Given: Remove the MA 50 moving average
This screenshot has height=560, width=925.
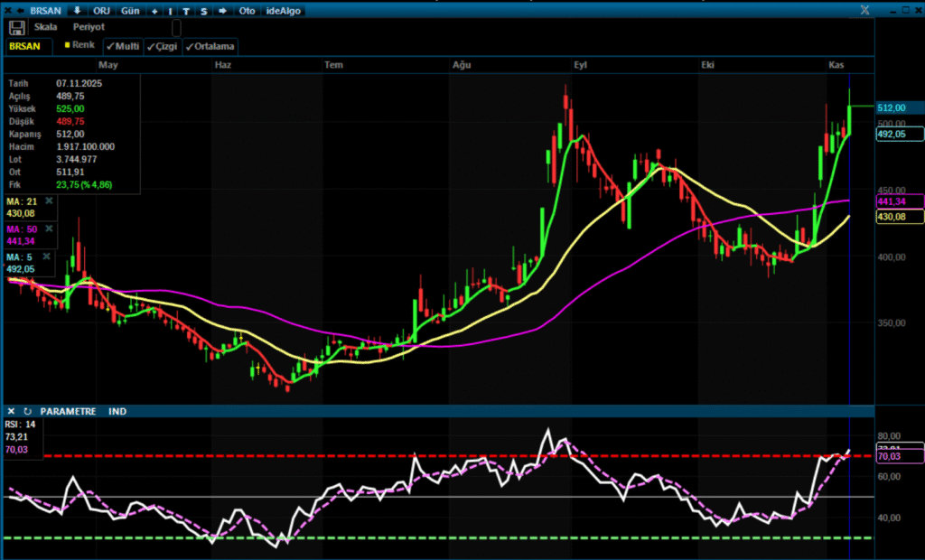Looking at the screenshot, I should (49, 229).
